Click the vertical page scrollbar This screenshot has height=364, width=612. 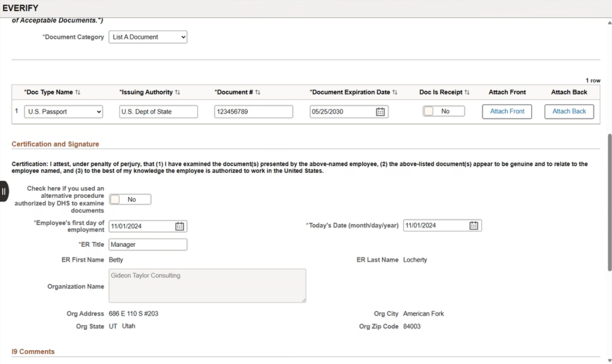click(609, 203)
